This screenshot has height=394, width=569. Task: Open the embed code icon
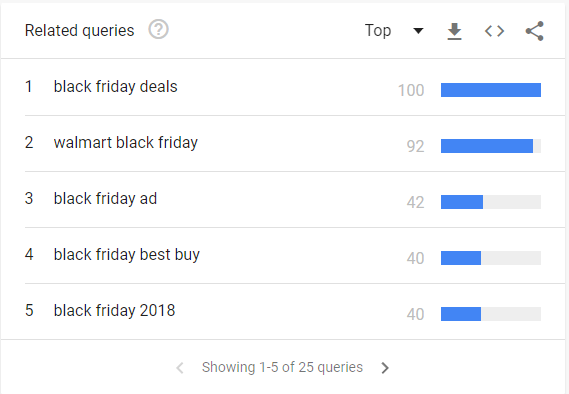(494, 31)
